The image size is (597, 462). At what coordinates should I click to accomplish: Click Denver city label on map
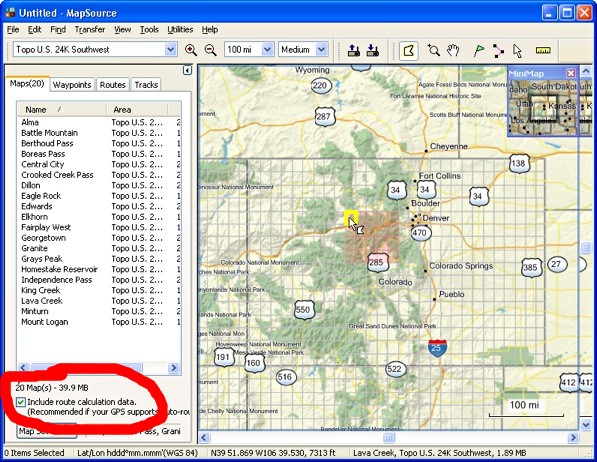point(436,218)
